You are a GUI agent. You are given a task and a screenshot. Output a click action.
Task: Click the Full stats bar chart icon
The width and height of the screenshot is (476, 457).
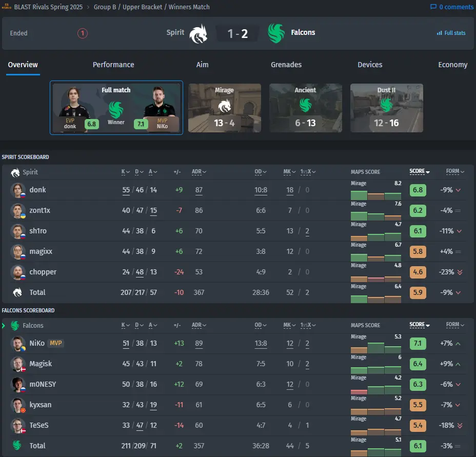pos(439,33)
